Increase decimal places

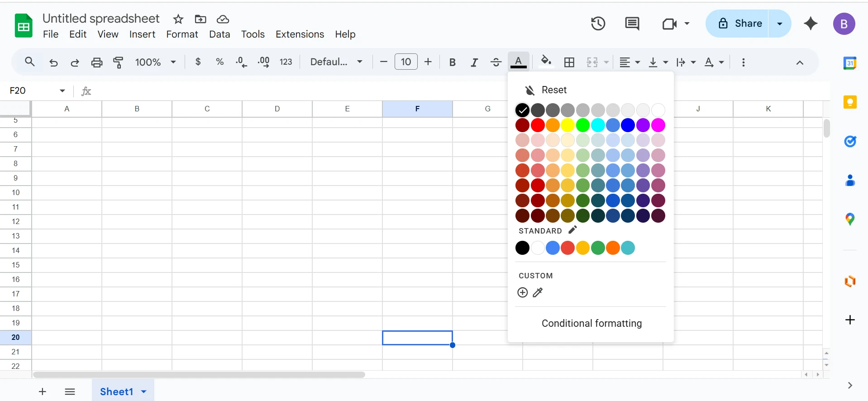[264, 62]
